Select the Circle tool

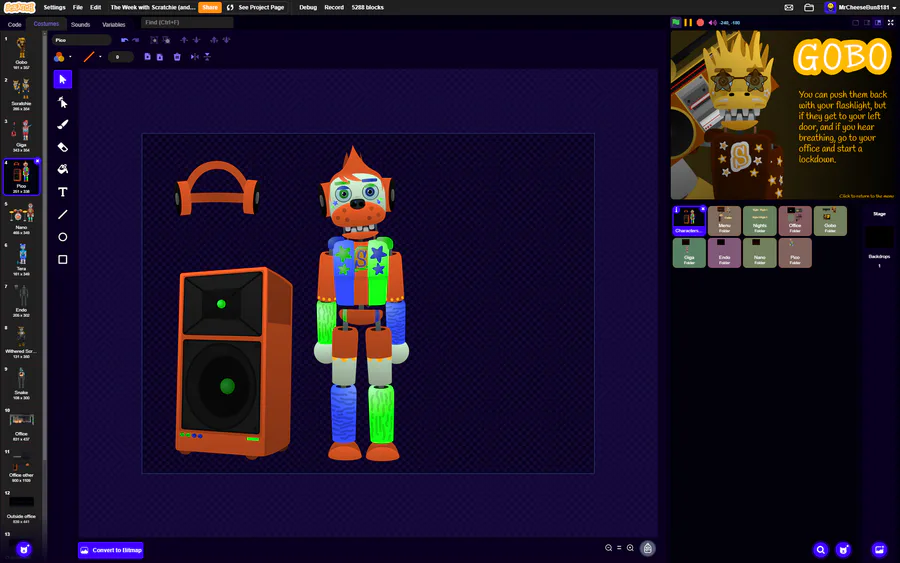click(63, 237)
